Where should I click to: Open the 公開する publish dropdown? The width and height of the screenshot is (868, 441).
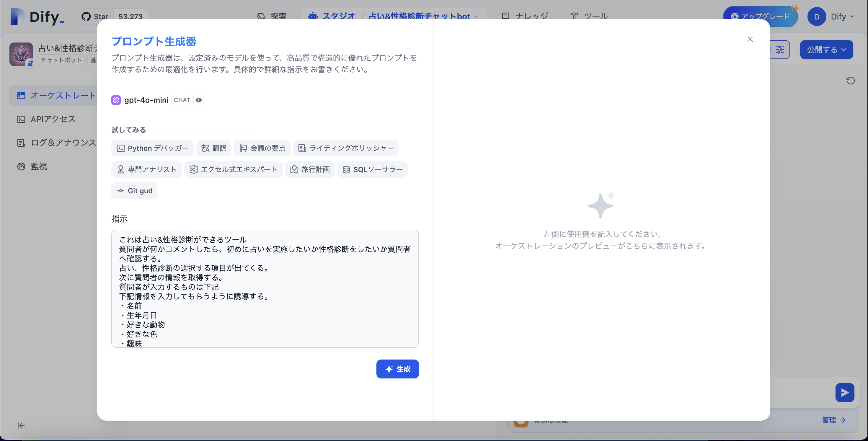tap(826, 50)
